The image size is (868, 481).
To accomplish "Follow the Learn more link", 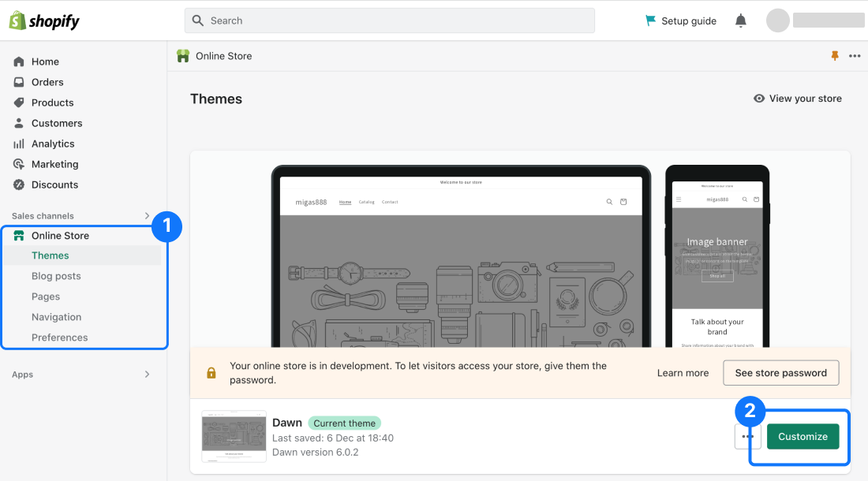I will coord(683,373).
